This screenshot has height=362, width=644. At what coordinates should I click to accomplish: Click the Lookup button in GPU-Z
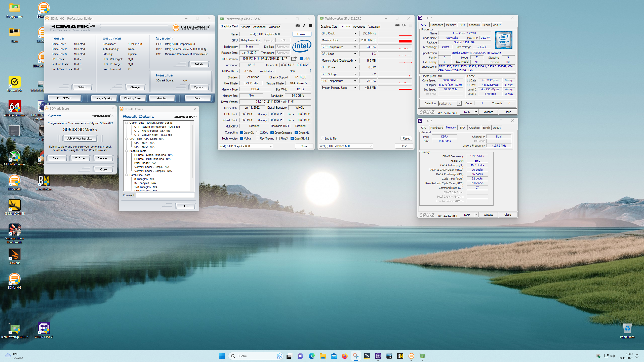[x=302, y=34]
